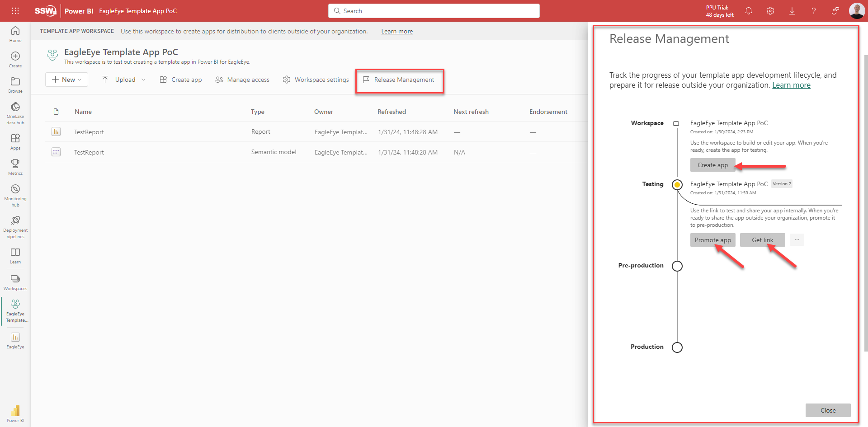Open Metrics trophy icon in sidebar

pyautogui.click(x=15, y=167)
